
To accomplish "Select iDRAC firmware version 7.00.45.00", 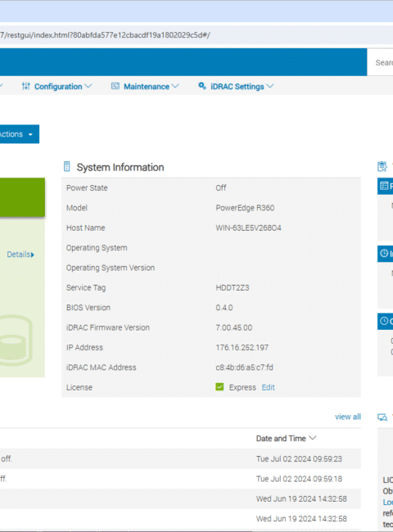I will pos(234,327).
